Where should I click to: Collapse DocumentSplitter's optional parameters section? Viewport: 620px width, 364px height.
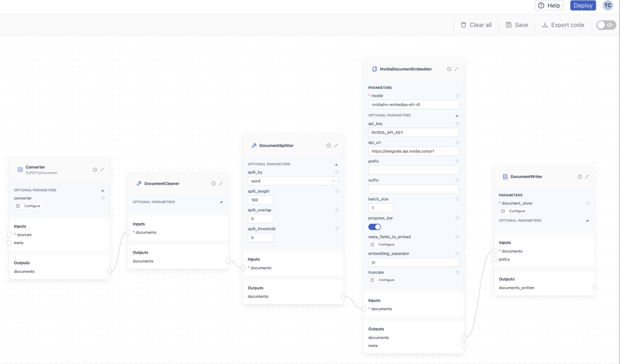coord(337,164)
